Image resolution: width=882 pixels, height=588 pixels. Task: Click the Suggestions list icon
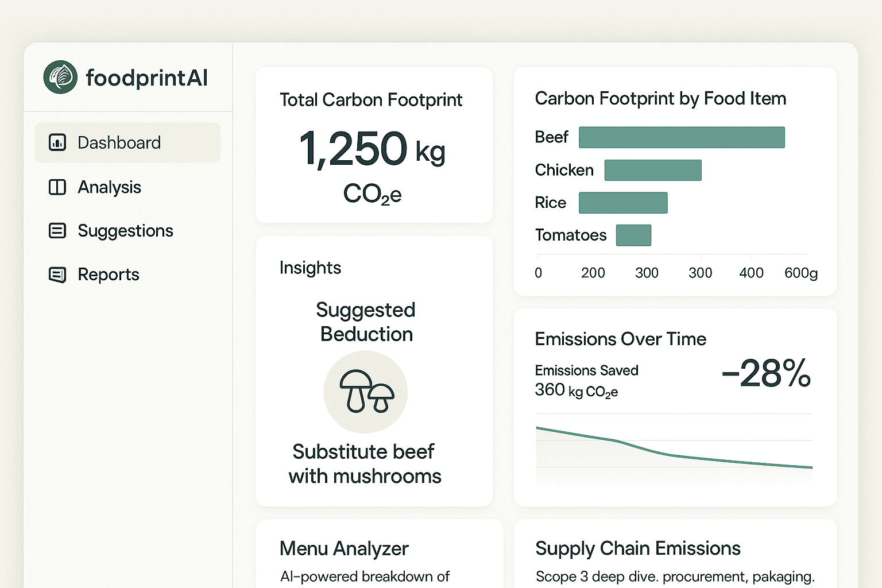pyautogui.click(x=57, y=231)
